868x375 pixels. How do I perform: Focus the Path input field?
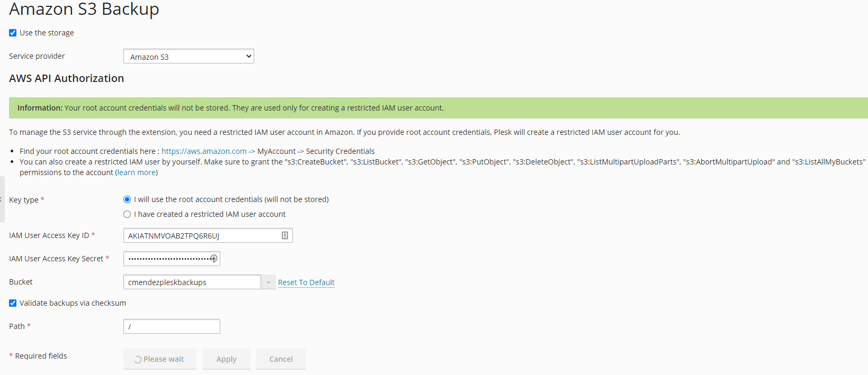pos(172,326)
